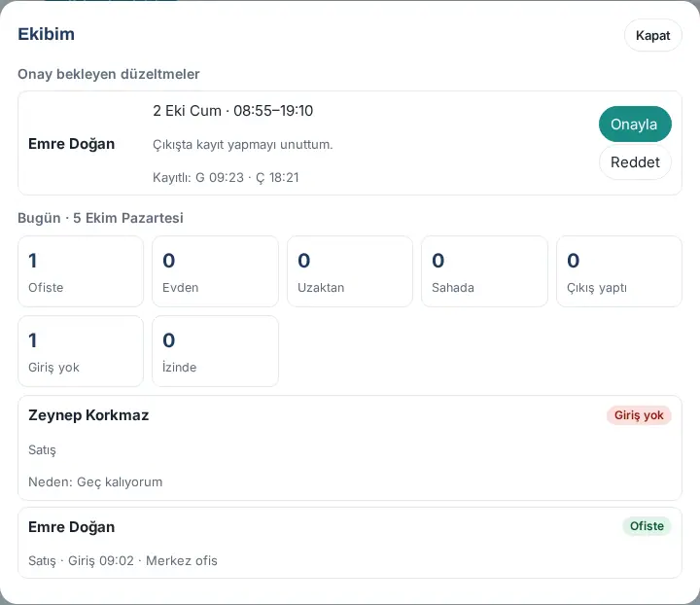Click the Onay bekleyen düzeltmeler heading
The image size is (700, 605).
click(109, 74)
